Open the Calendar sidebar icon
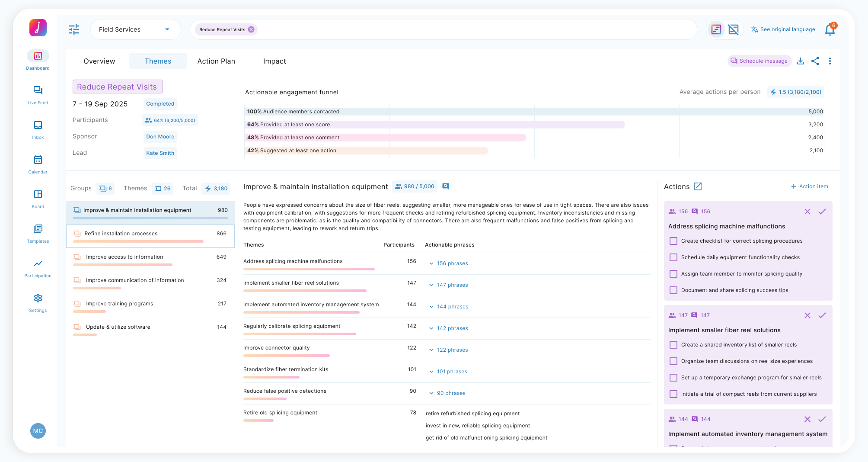 pyautogui.click(x=38, y=164)
